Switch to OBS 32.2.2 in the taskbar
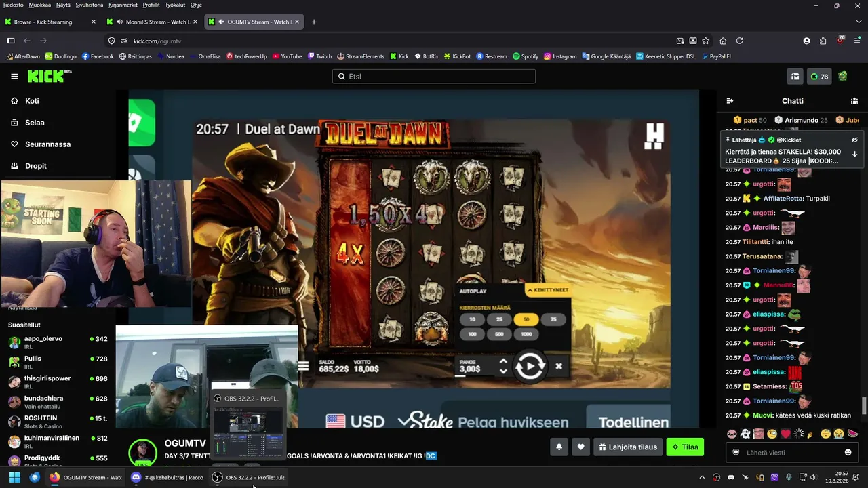Viewport: 868px width, 488px height. pyautogui.click(x=249, y=477)
